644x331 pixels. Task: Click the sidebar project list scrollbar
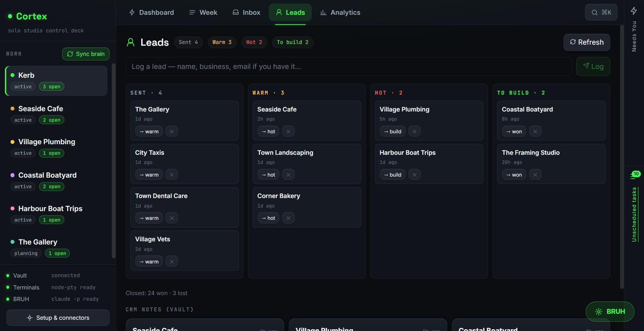[x=113, y=161]
